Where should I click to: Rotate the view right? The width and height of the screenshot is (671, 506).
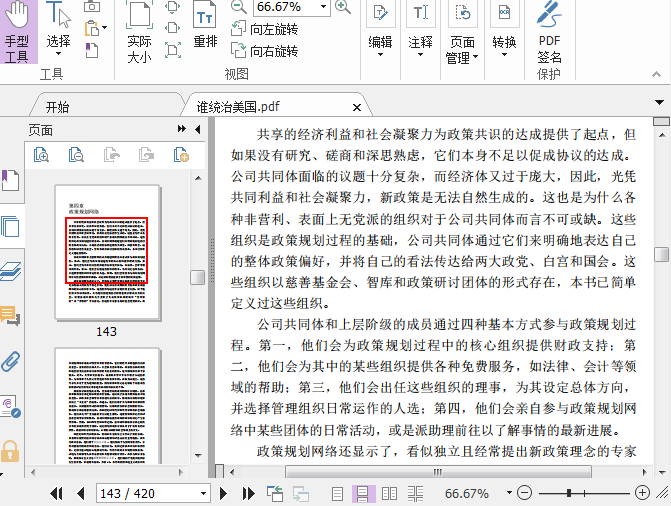[264, 51]
